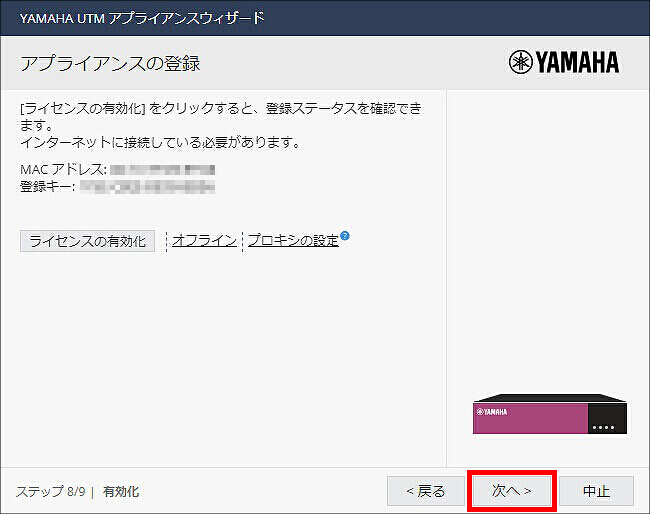Click the 有効化 label in the footer
Screen dimensions: 650x514
[121, 492]
